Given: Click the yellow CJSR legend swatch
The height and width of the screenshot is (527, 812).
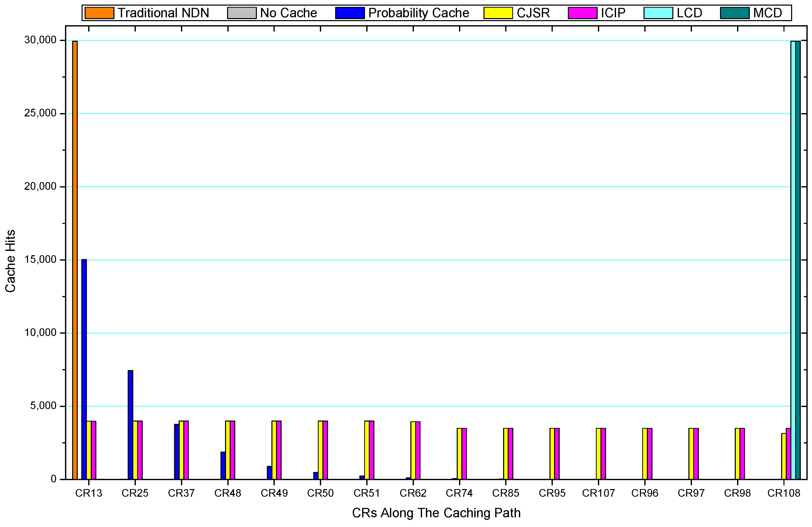Looking at the screenshot, I should (x=498, y=13).
